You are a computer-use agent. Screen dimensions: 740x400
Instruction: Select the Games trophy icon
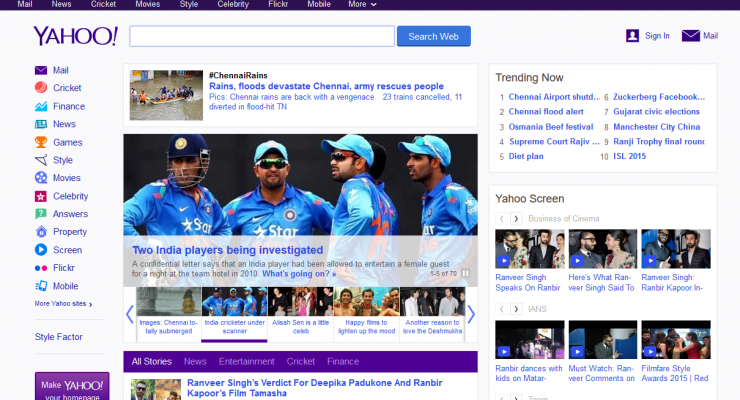[41, 142]
